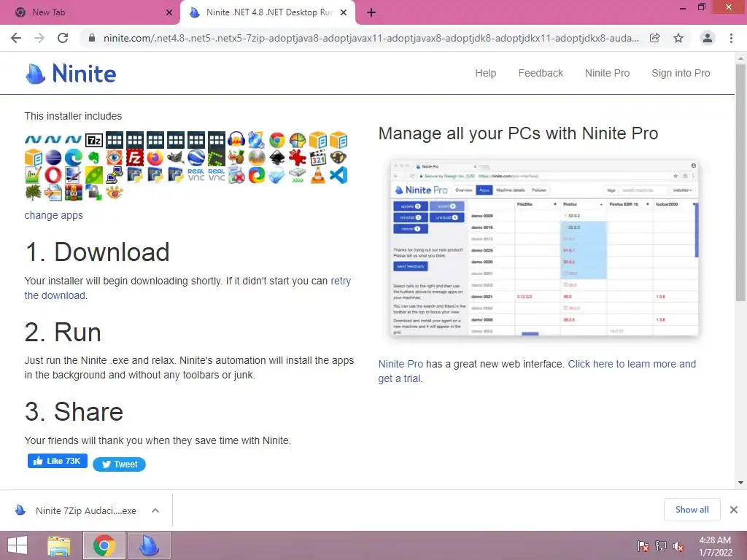
Task: Click the WinDirStat tree icon
Action: [x=33, y=192]
